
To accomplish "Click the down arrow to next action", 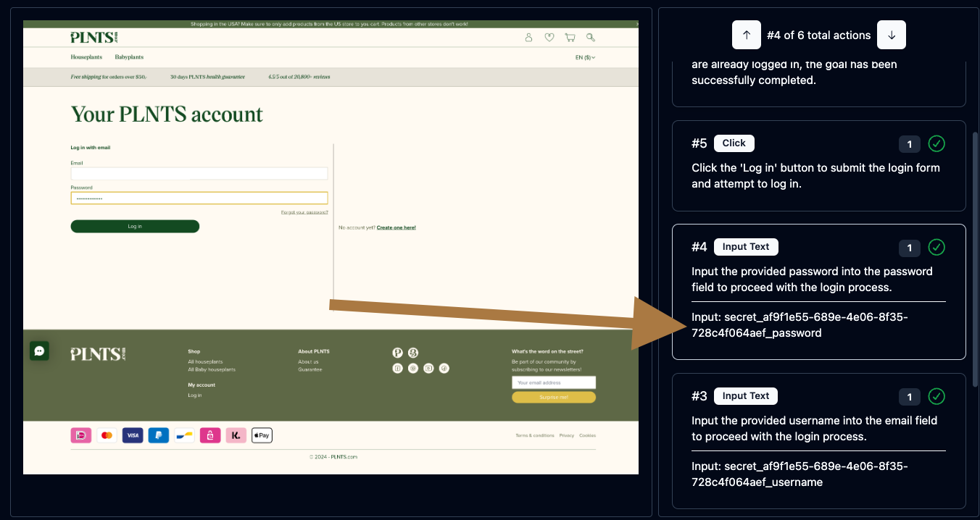I will [x=892, y=35].
